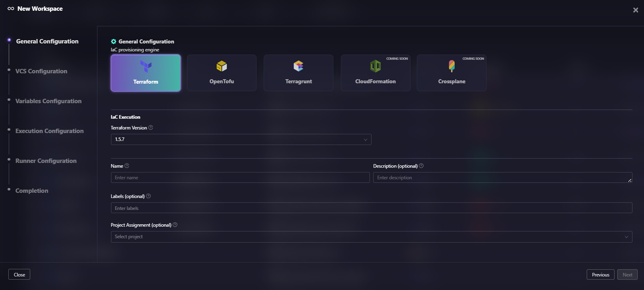Open the Select project dropdown
644x290 pixels.
tap(372, 237)
